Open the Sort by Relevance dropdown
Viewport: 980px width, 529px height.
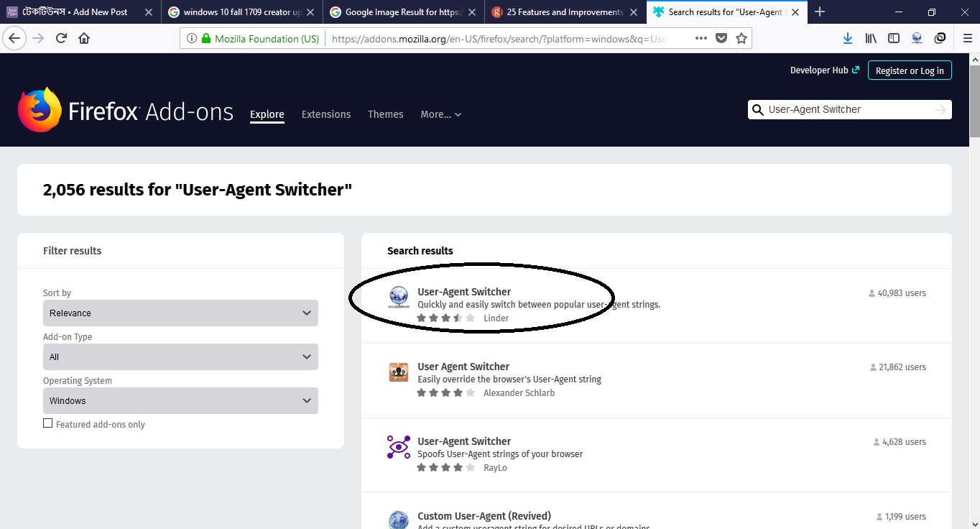coord(180,313)
